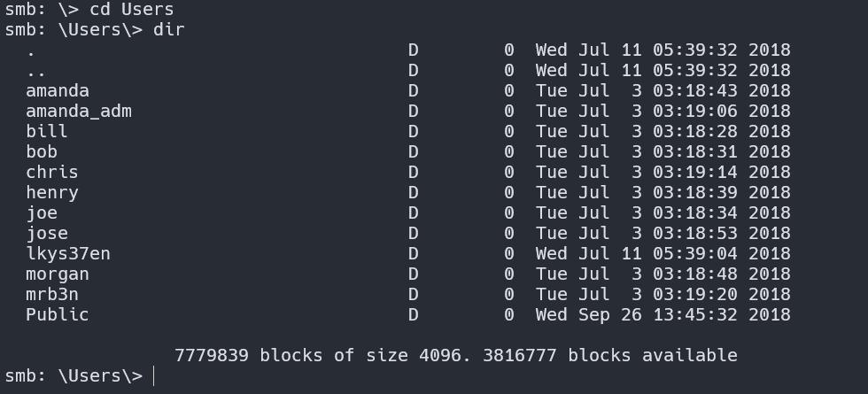Click on the morgan directory entry
The height and width of the screenshot is (394, 868).
tap(58, 274)
